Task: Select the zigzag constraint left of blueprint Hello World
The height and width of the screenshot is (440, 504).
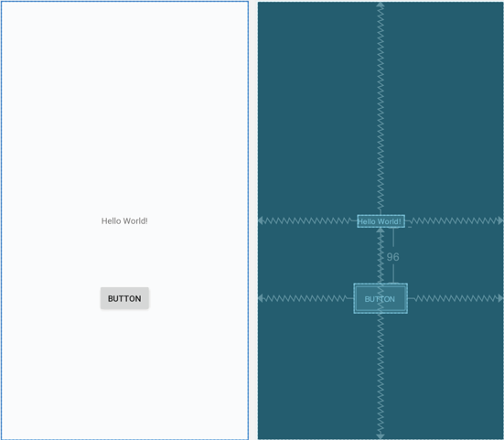Action: [x=307, y=220]
